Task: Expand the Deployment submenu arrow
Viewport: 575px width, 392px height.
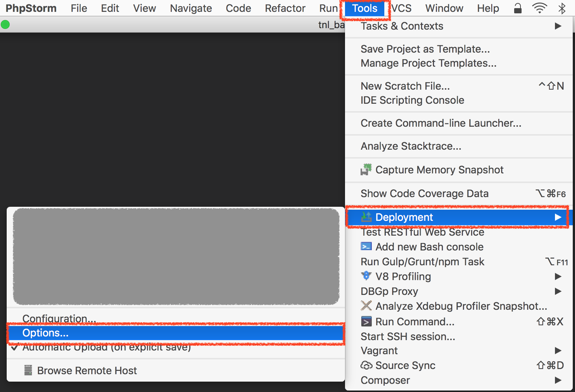Action: click(558, 217)
